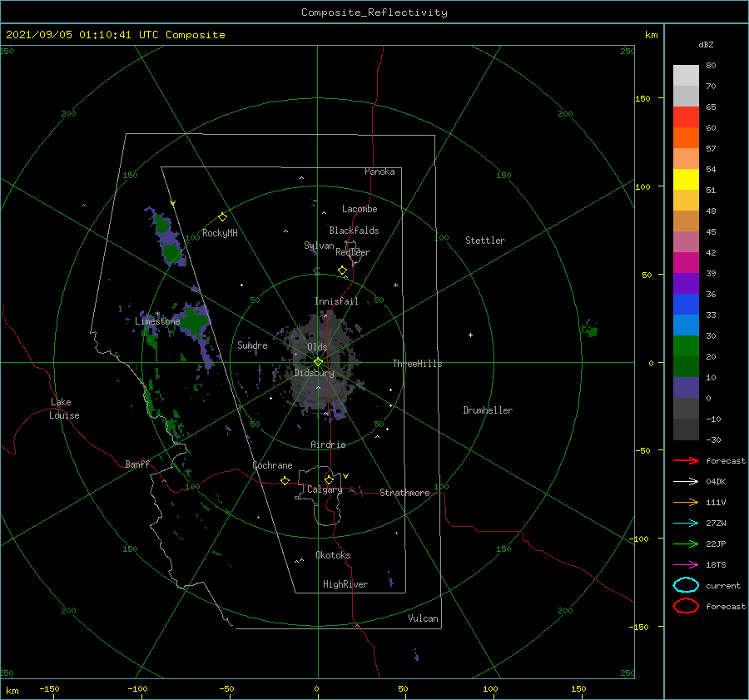
Task: Select the purple 10 dBZ color swatch
Action: [686, 388]
